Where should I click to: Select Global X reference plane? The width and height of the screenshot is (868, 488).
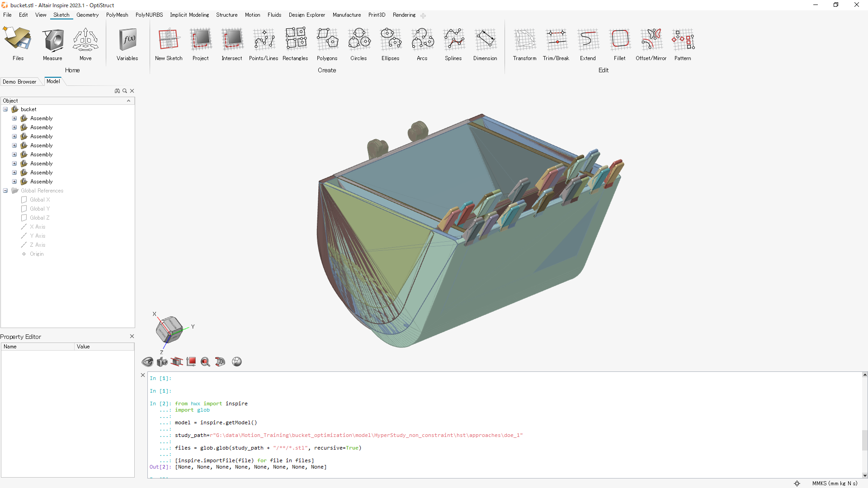click(40, 200)
